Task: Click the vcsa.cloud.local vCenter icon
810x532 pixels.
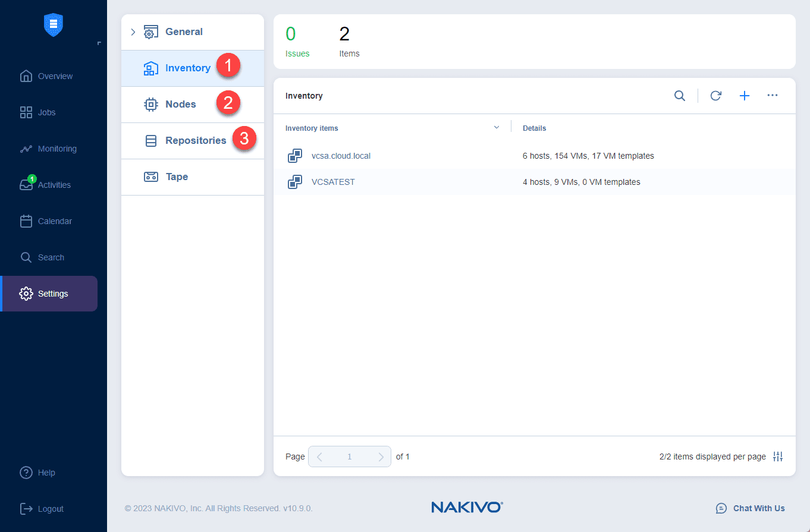Action: click(x=295, y=156)
